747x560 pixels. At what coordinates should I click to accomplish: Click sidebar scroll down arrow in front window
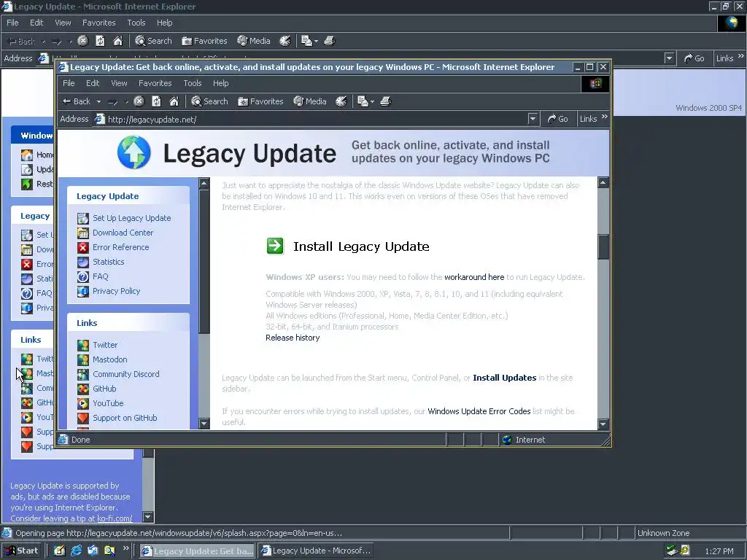click(x=204, y=424)
